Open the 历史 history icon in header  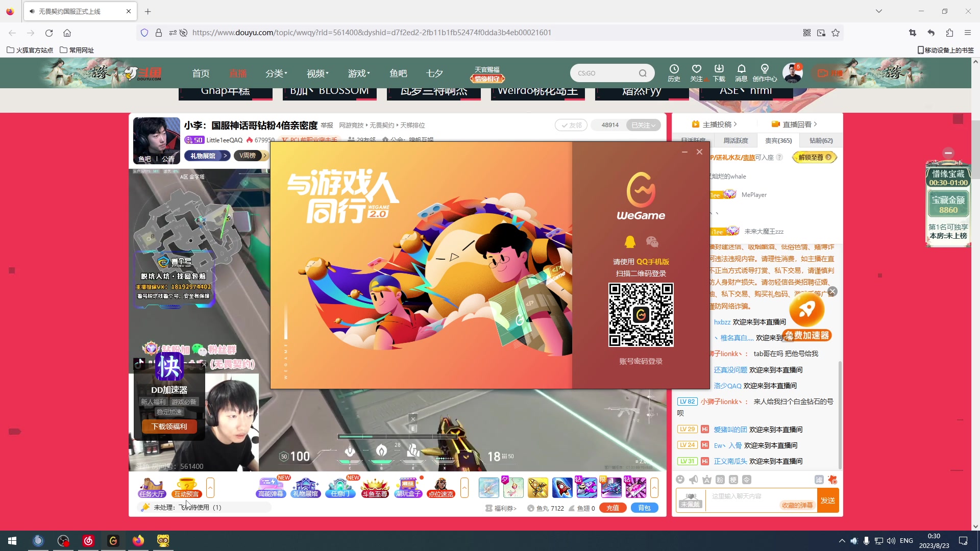tap(674, 73)
